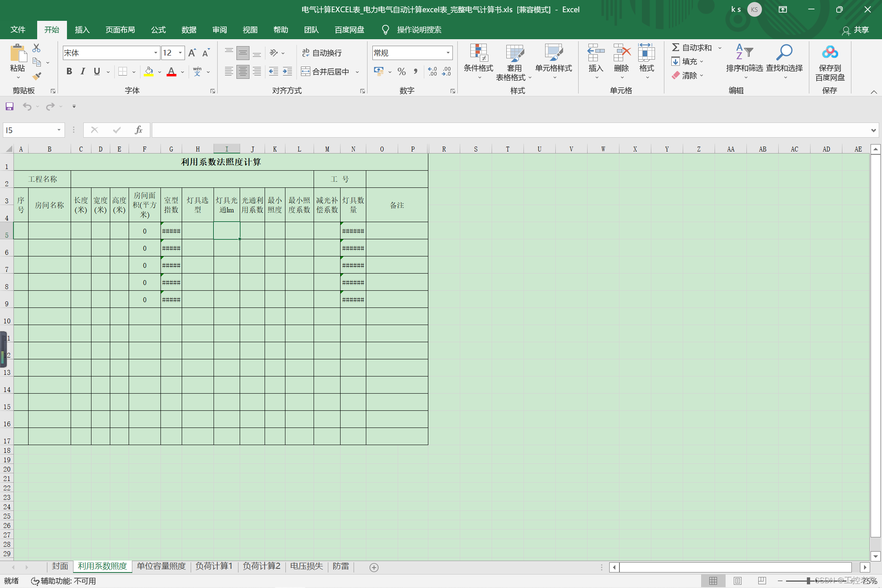Open the 公式 ribbon tab
Screen dimensions: 882x588
coord(158,30)
